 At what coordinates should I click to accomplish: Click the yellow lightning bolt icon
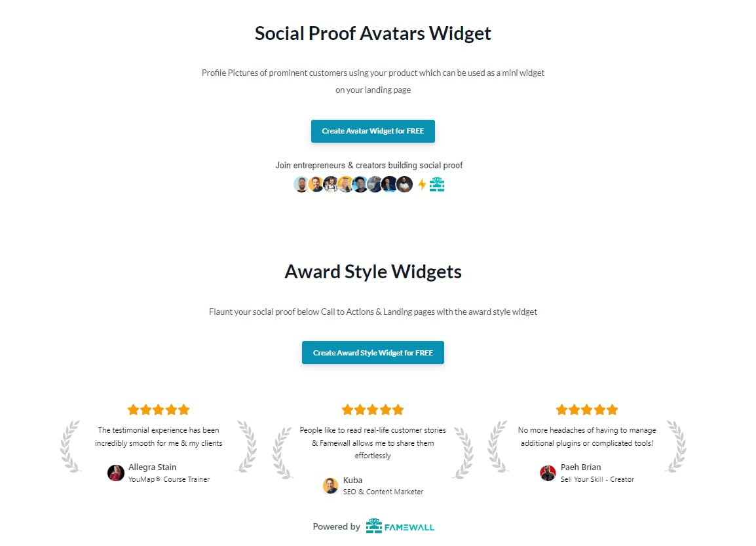click(x=422, y=185)
